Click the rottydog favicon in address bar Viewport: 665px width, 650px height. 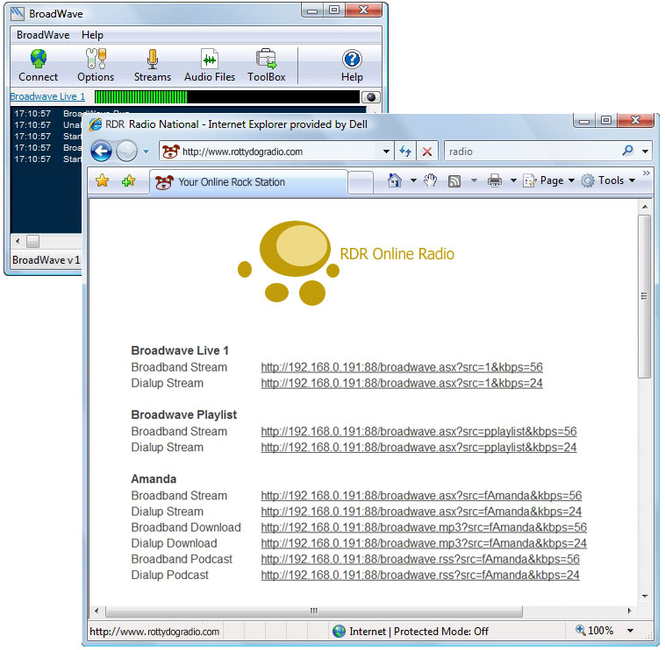point(170,151)
